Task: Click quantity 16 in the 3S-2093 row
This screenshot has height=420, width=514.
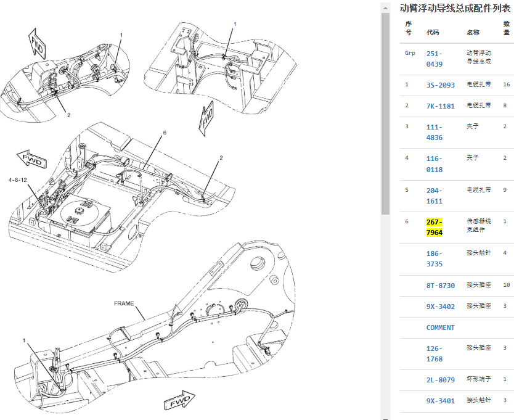Action: pyautogui.click(x=507, y=84)
